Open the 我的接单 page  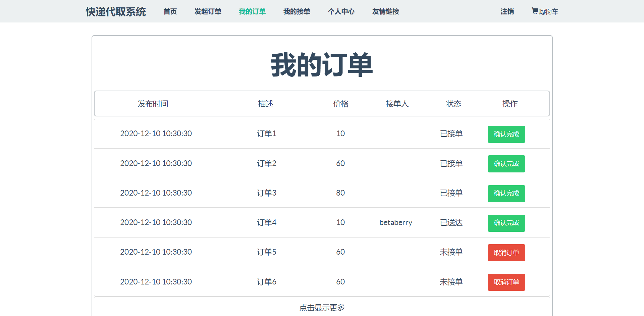click(297, 11)
